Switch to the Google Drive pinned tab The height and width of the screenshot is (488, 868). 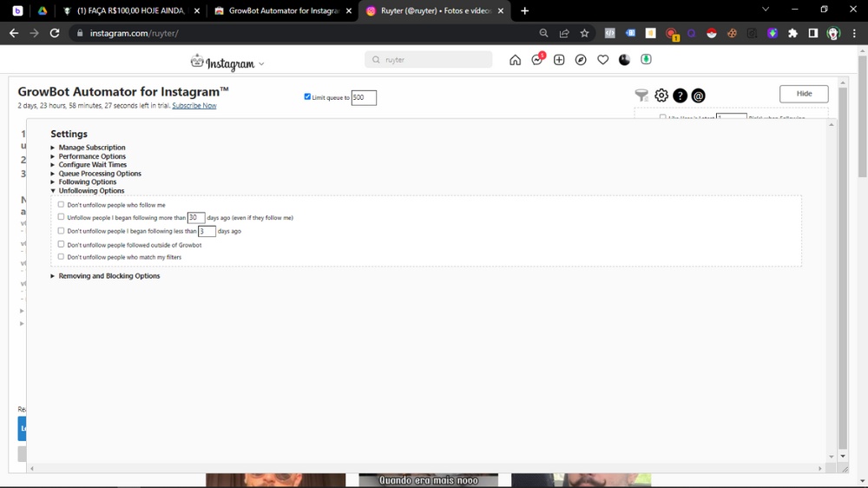[43, 11]
